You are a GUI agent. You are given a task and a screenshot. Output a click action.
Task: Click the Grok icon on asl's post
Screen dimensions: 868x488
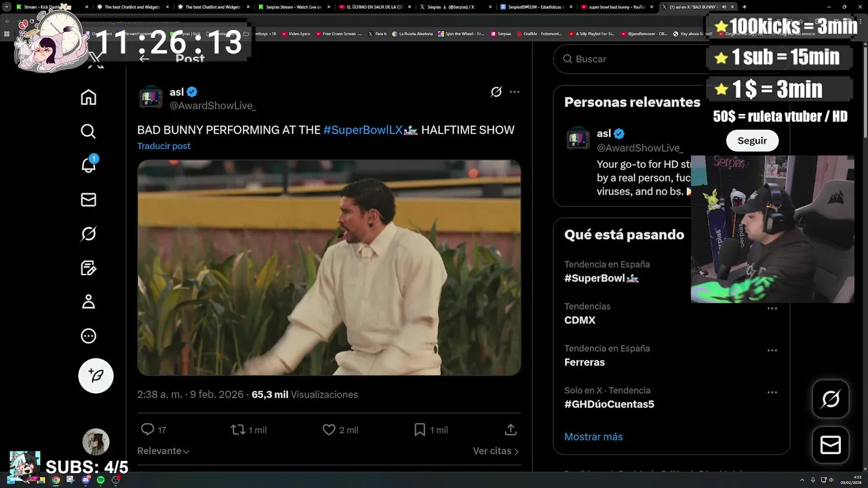(x=496, y=91)
